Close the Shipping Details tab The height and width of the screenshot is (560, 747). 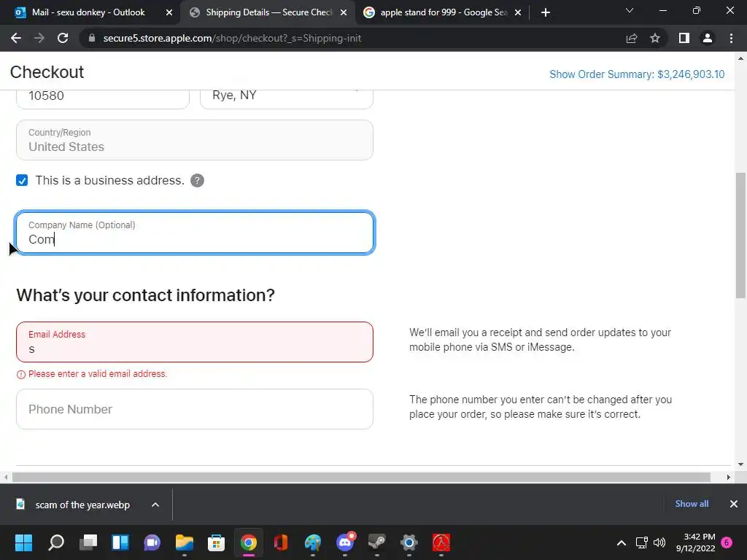(x=344, y=12)
